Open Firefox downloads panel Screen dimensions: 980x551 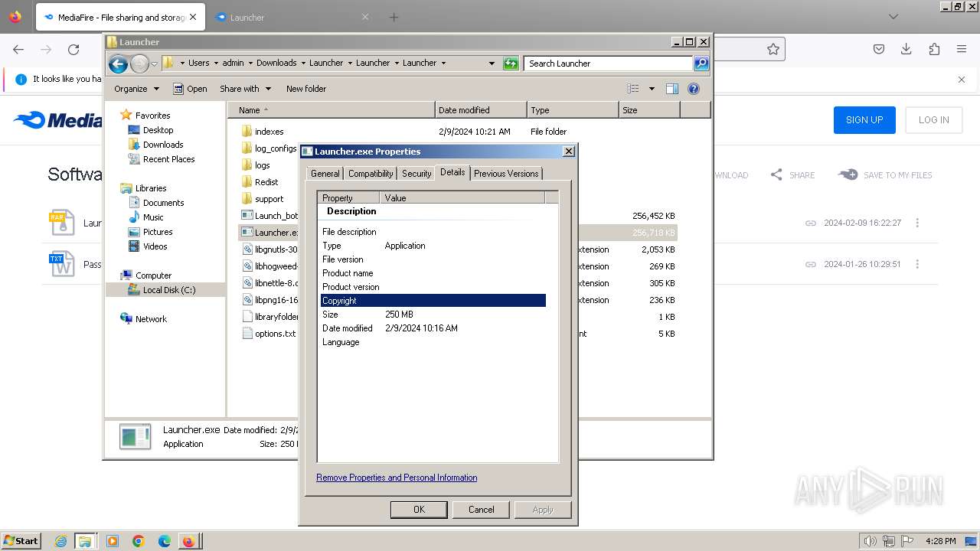[906, 49]
